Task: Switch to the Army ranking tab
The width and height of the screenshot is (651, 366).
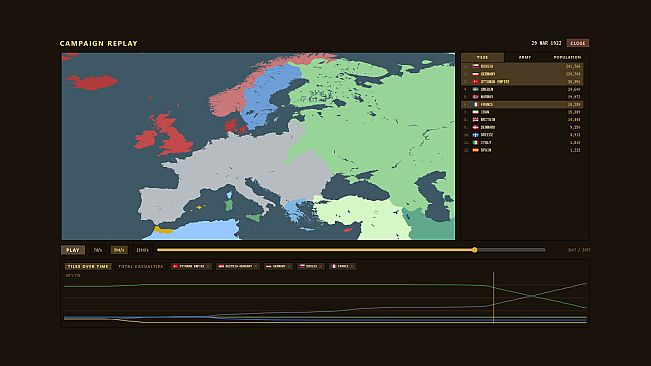Action: click(x=525, y=57)
